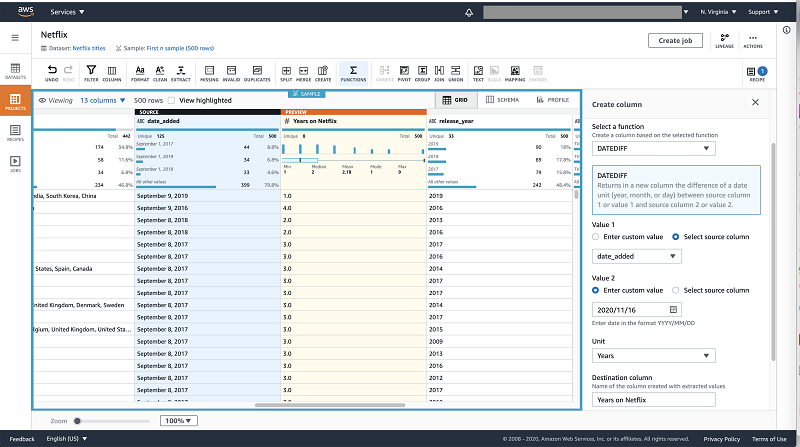
Task: Select the Join tool
Action: [439, 72]
